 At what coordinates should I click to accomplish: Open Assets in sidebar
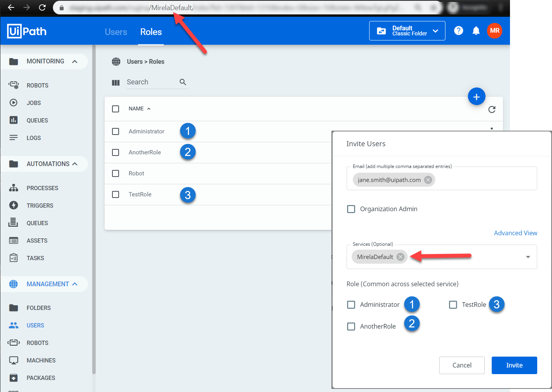tap(37, 240)
